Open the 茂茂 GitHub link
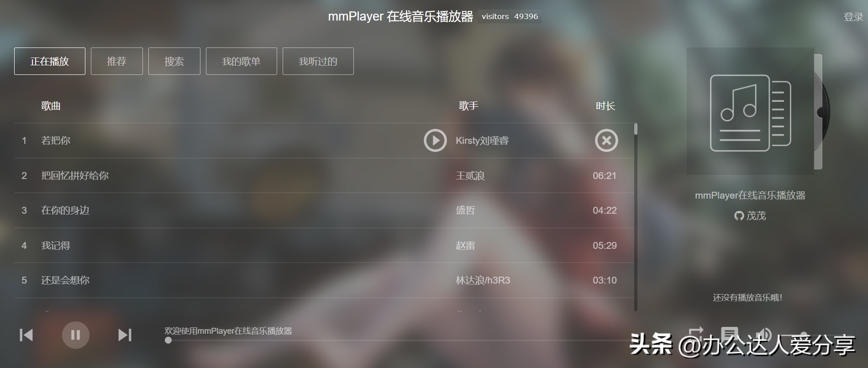 750,216
